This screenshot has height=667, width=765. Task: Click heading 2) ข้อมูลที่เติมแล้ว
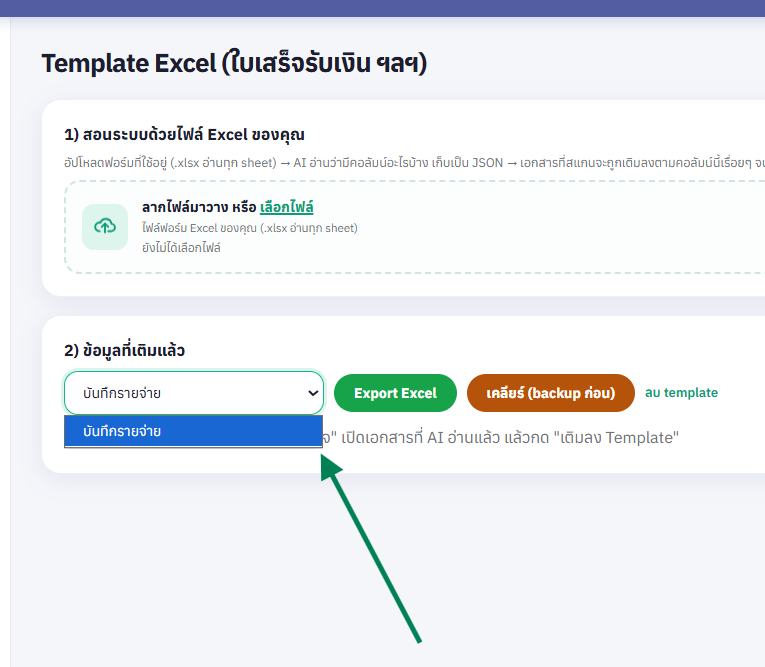[124, 350]
